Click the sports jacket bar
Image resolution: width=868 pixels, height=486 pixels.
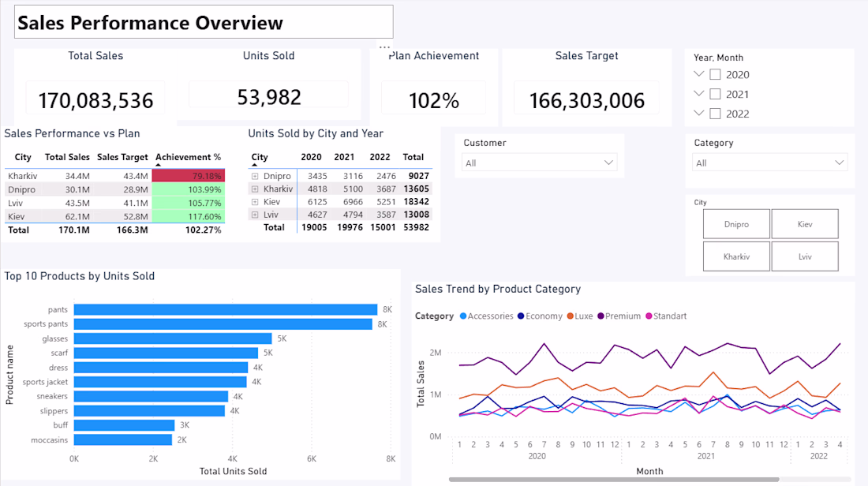[x=160, y=382]
